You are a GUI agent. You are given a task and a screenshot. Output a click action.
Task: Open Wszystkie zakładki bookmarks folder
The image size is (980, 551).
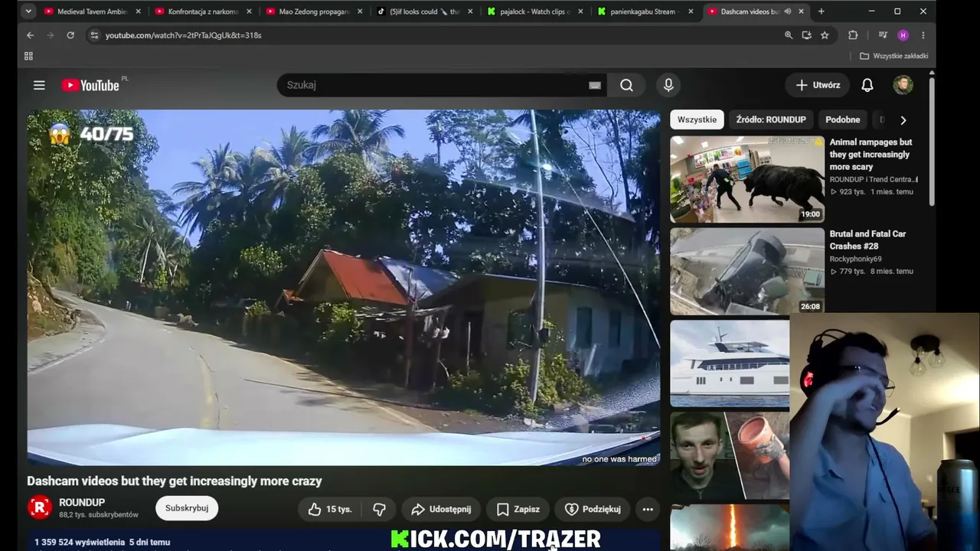click(893, 56)
